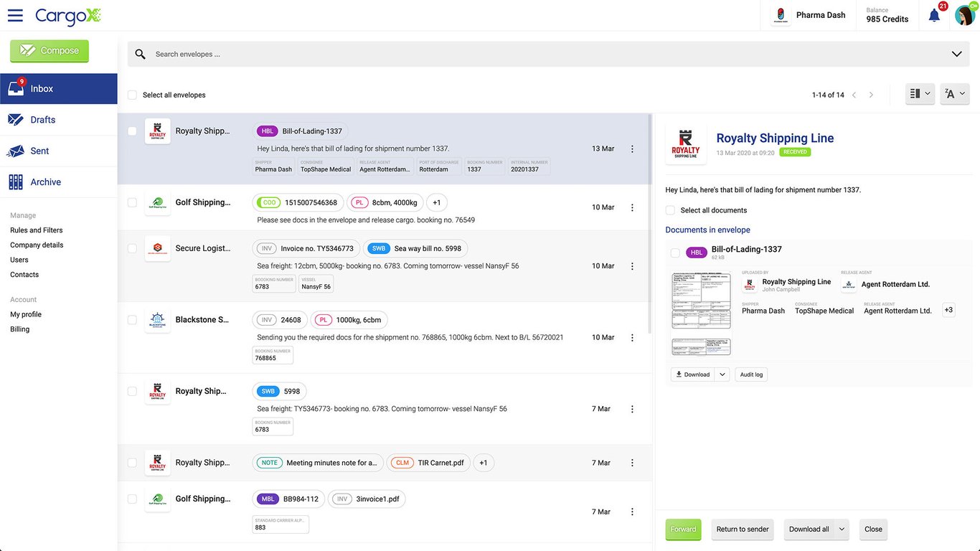The width and height of the screenshot is (980, 551).
Task: Open the Download all dropdown arrow
Action: (x=842, y=529)
